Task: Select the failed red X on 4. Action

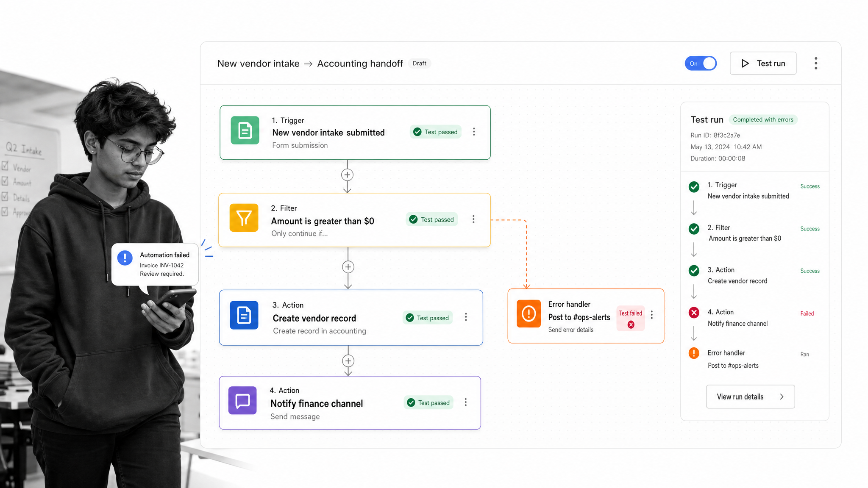Action: [x=694, y=313]
